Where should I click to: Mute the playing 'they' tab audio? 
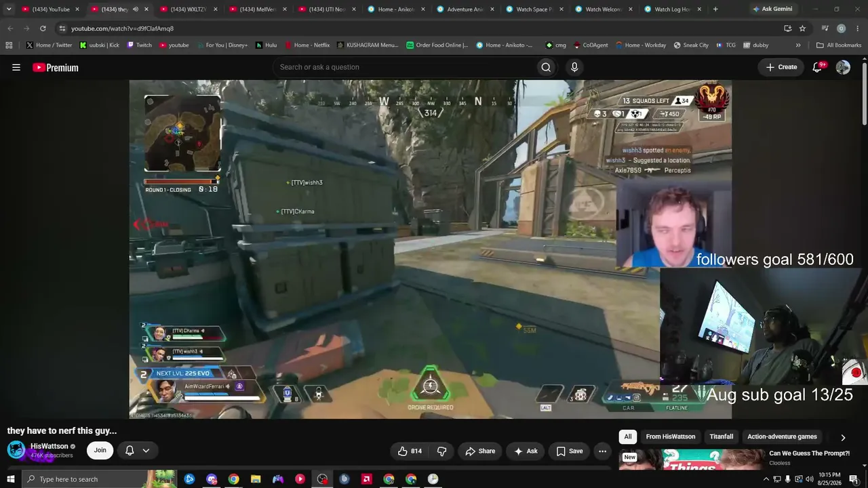(x=136, y=9)
